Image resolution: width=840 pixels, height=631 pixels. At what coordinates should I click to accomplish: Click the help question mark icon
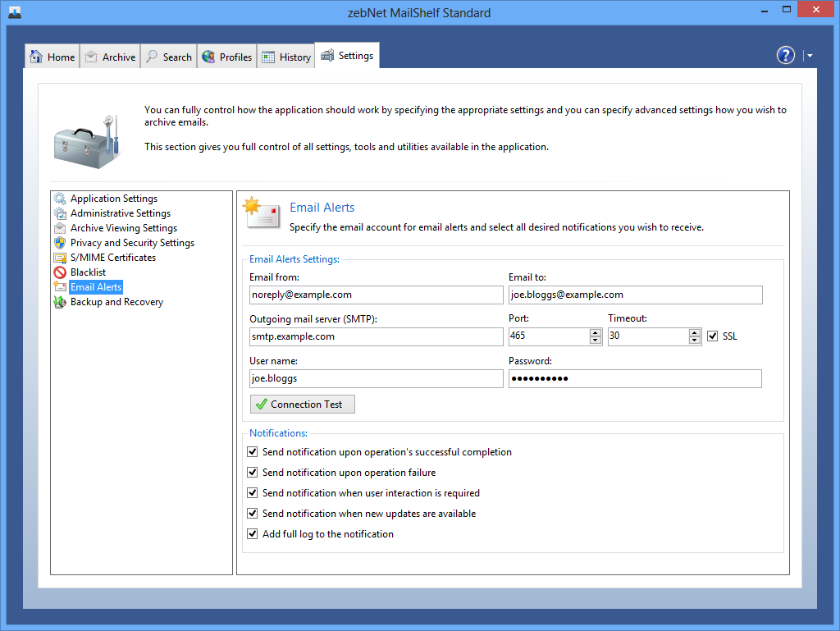785,55
